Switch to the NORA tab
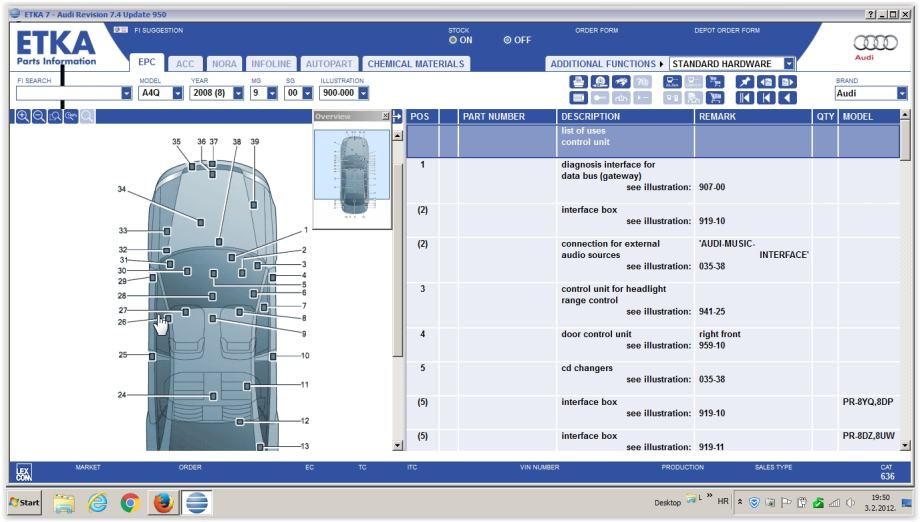920x522 pixels. [224, 64]
